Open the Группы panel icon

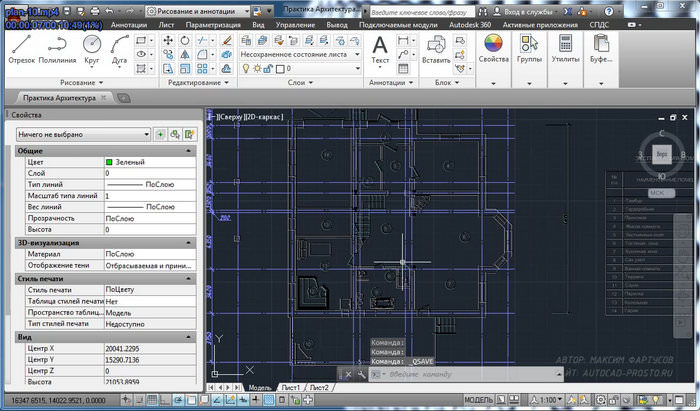pos(529,45)
